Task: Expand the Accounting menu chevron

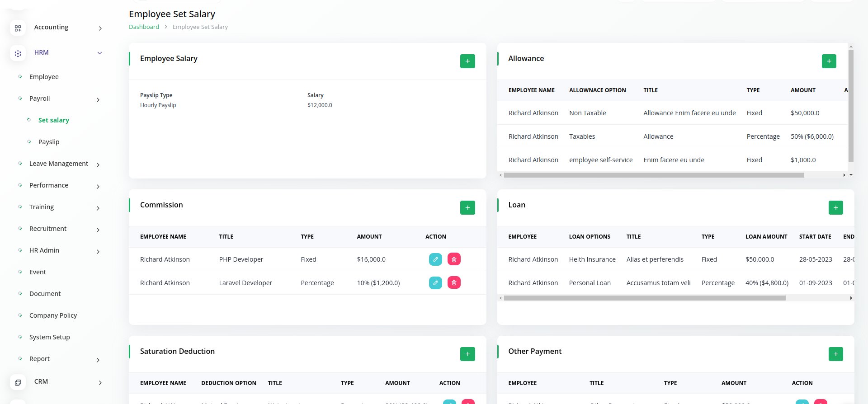Action: pos(100,28)
